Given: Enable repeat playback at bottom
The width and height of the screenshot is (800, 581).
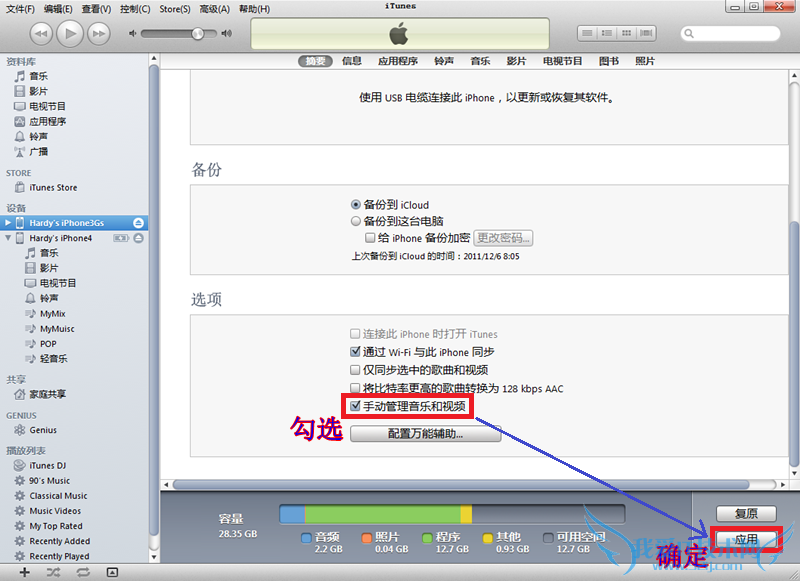Looking at the screenshot, I should (82, 571).
